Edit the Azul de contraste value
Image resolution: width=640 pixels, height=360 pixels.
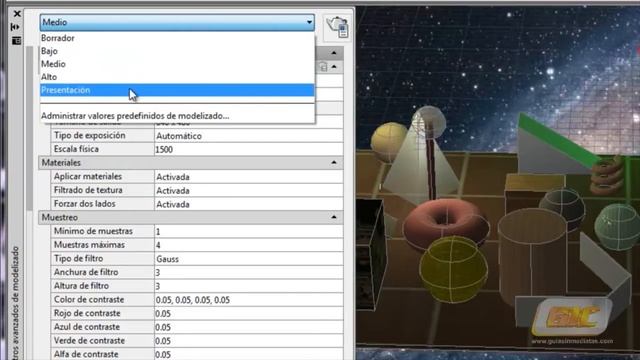tap(249, 327)
